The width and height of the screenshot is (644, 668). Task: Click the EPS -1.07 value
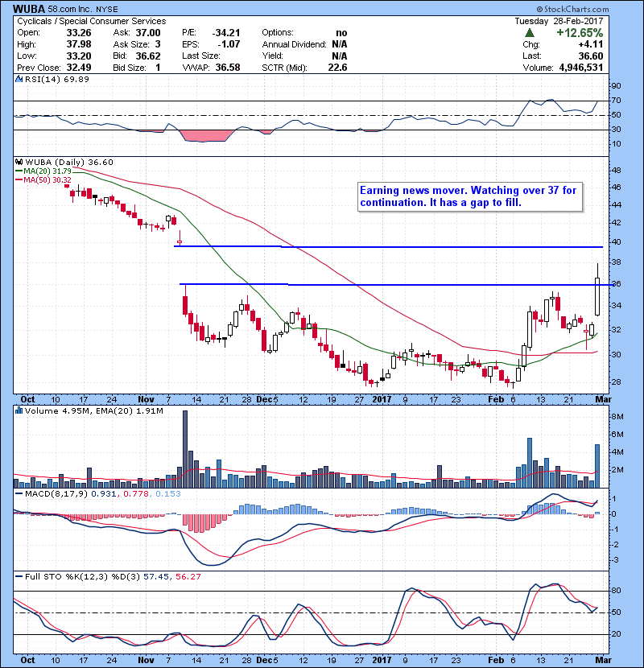pos(229,44)
